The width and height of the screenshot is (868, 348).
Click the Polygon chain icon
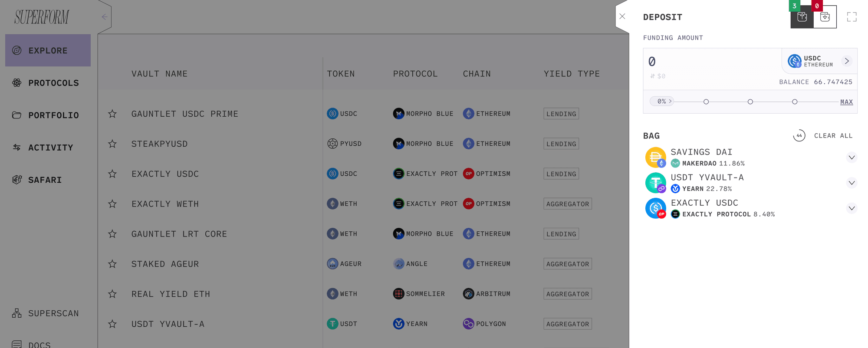(468, 324)
